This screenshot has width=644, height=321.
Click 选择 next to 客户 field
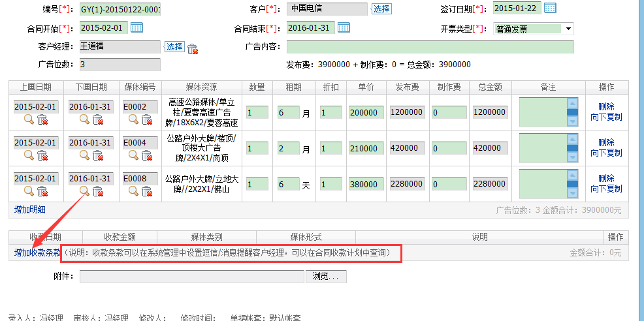(381, 8)
